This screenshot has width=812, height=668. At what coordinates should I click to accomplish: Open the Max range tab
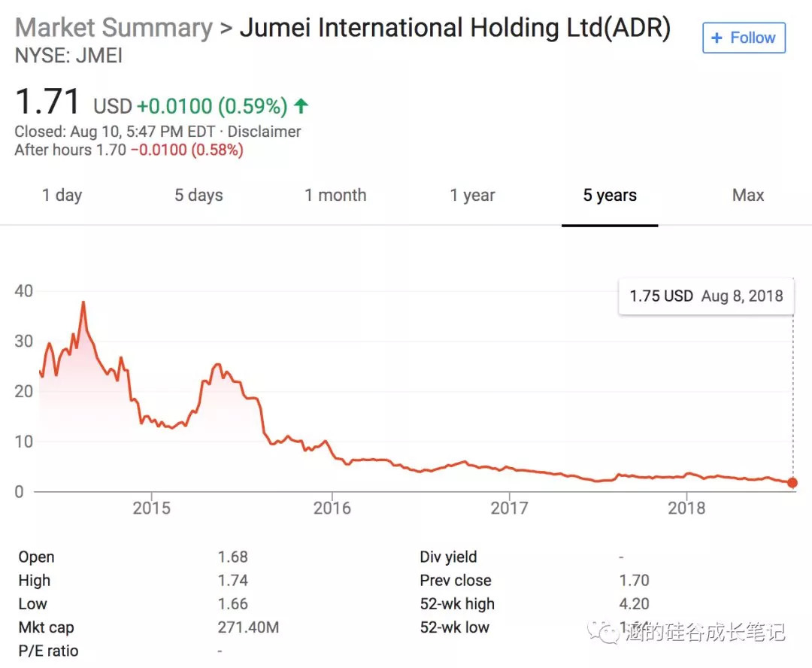(x=747, y=196)
